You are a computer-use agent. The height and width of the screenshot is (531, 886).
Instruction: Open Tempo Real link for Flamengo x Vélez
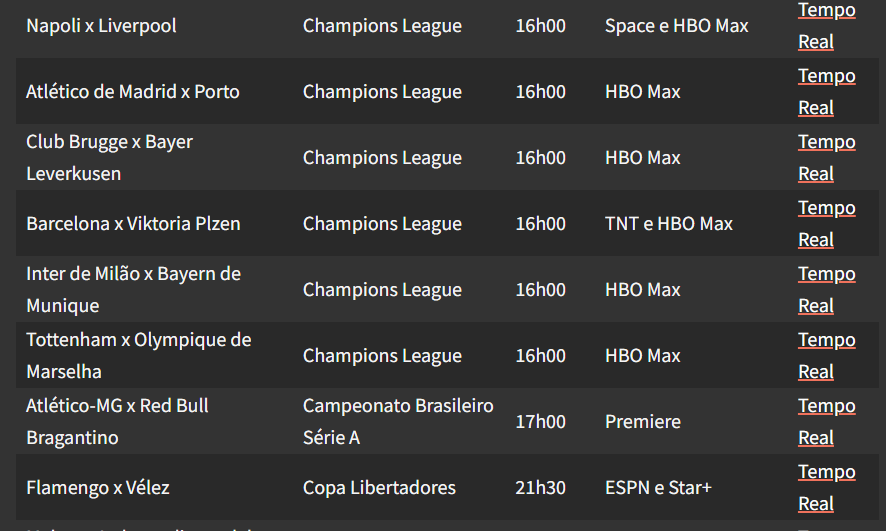coord(826,488)
